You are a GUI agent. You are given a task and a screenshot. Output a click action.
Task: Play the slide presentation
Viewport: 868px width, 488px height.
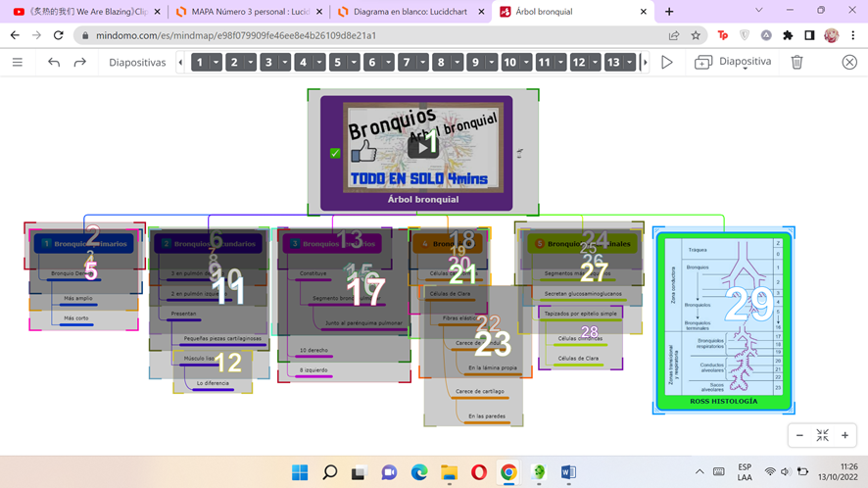coord(667,62)
